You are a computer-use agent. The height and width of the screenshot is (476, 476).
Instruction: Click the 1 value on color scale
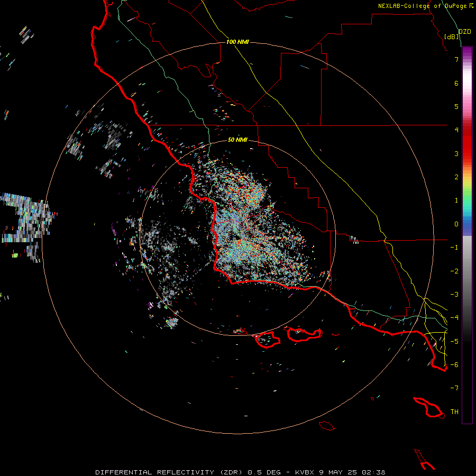(456, 200)
